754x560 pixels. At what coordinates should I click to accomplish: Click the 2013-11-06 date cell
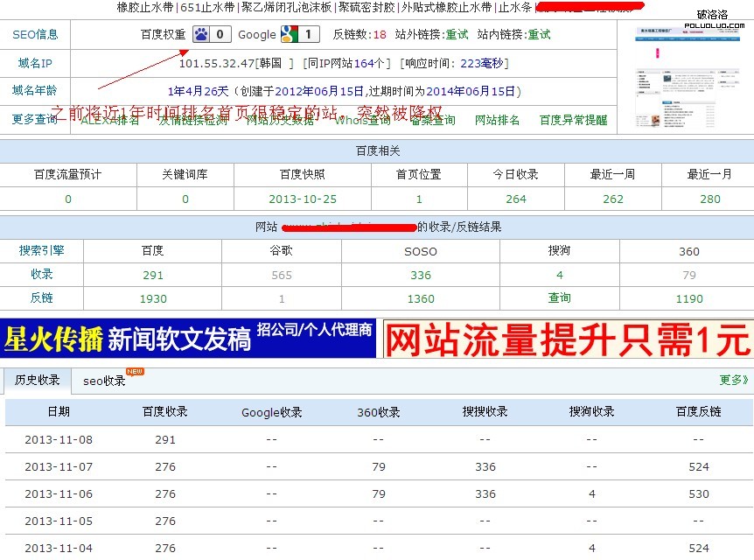click(x=59, y=494)
